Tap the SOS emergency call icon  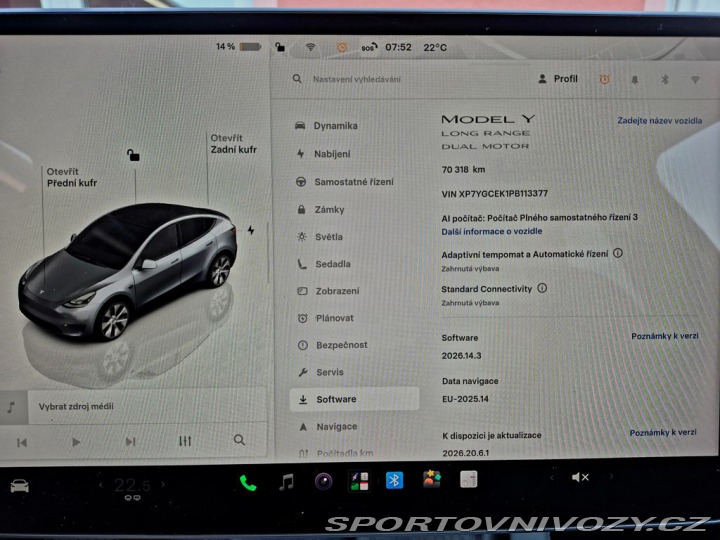[x=369, y=47]
